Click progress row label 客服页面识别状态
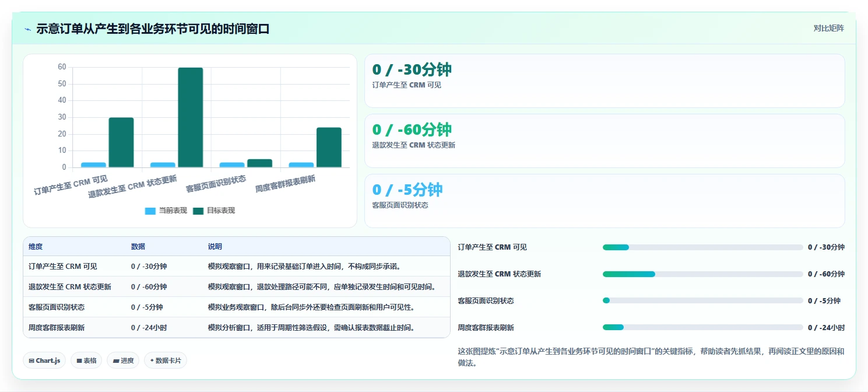Image resolution: width=868 pixels, height=392 pixels. pyautogui.click(x=486, y=301)
